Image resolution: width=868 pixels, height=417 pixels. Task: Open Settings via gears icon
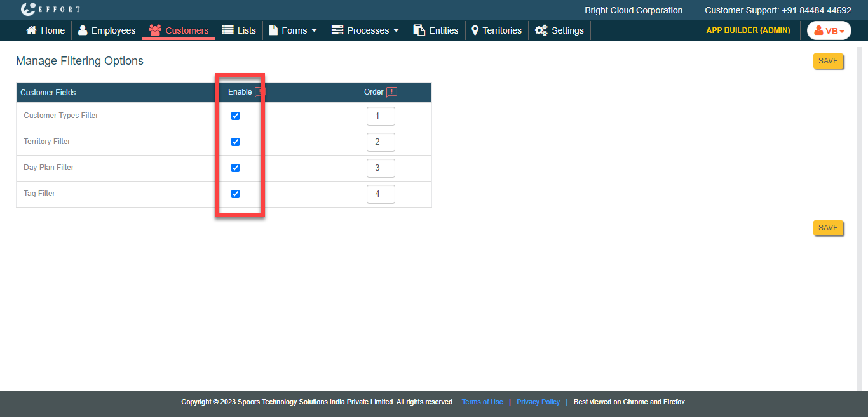click(541, 30)
